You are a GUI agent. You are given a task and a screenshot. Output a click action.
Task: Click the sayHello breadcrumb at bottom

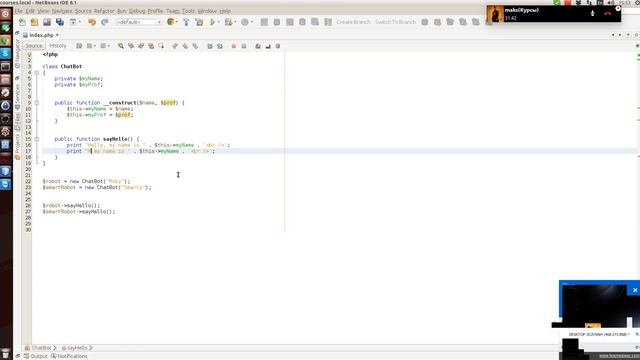[x=77, y=348]
